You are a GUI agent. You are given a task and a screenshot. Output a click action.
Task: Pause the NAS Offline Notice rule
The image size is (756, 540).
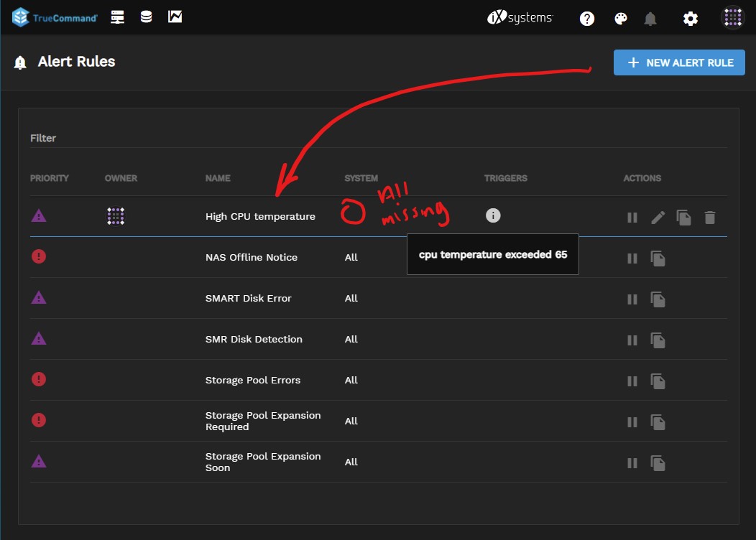[x=632, y=259]
